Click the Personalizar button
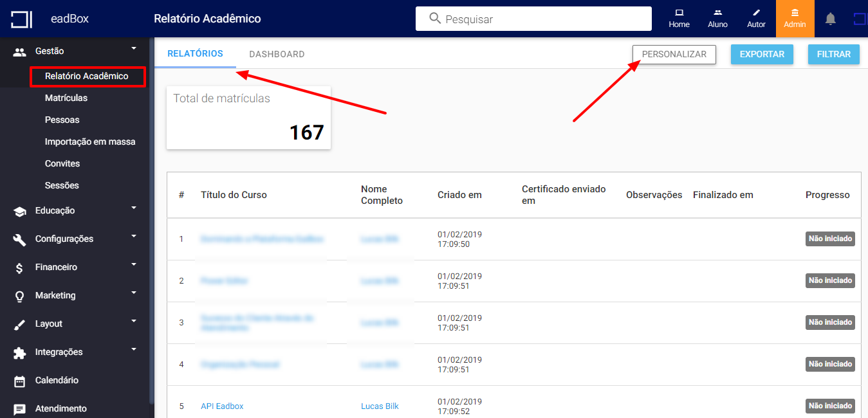The width and height of the screenshot is (868, 418). click(674, 54)
